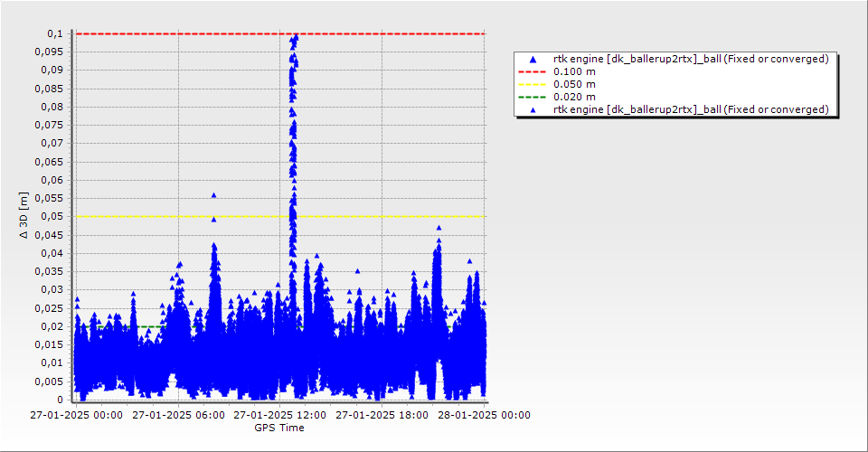Click the small blue triangle legend marker
The height and width of the screenshot is (452, 868).
(533, 110)
